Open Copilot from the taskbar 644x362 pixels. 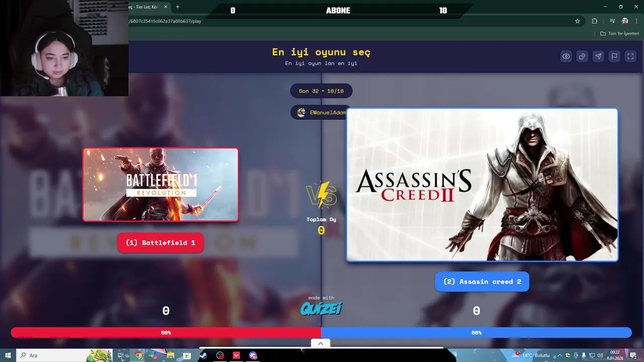point(154,355)
